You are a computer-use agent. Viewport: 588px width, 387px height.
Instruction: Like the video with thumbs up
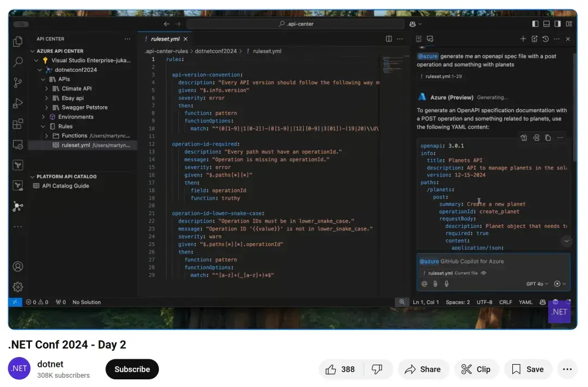click(340, 370)
